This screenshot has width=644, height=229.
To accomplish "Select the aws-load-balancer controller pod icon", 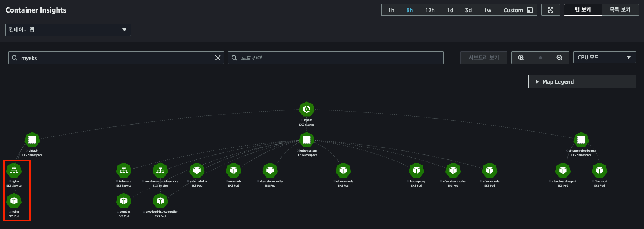I will coord(160,201).
